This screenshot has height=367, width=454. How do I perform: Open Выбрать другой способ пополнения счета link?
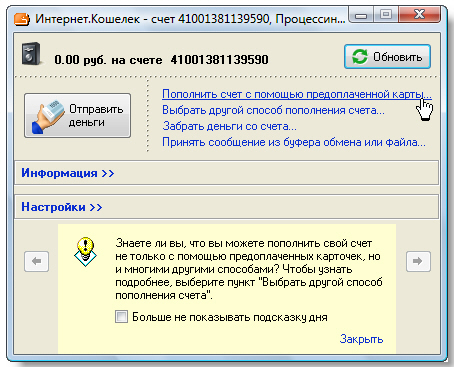273,110
